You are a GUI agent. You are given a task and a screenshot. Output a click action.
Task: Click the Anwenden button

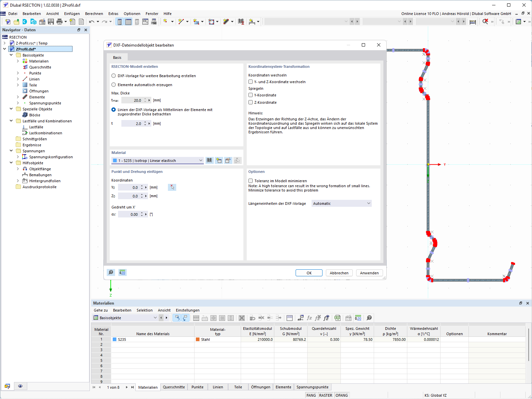coord(369,273)
